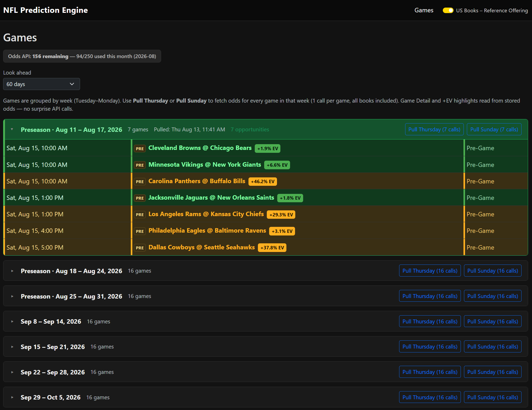The height and width of the screenshot is (410, 532).
Task: Pull Thursday odds for Aug 25 – Aug 31
Action: pos(430,296)
